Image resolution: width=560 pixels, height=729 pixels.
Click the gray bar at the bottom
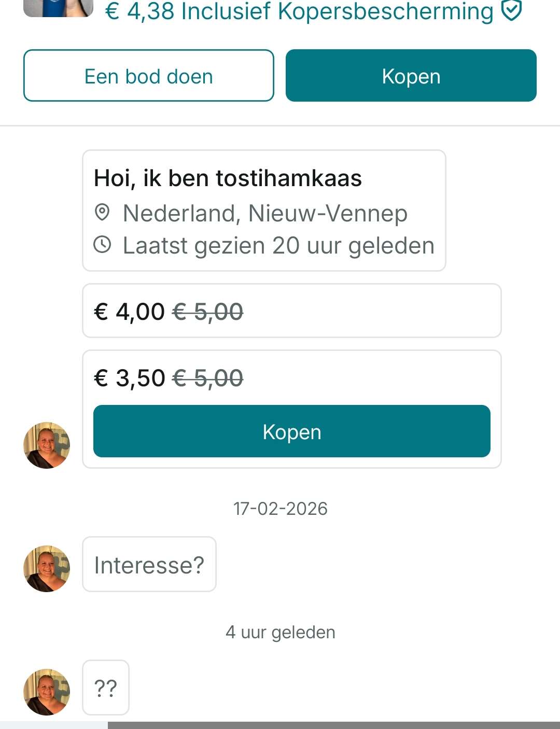click(333, 725)
